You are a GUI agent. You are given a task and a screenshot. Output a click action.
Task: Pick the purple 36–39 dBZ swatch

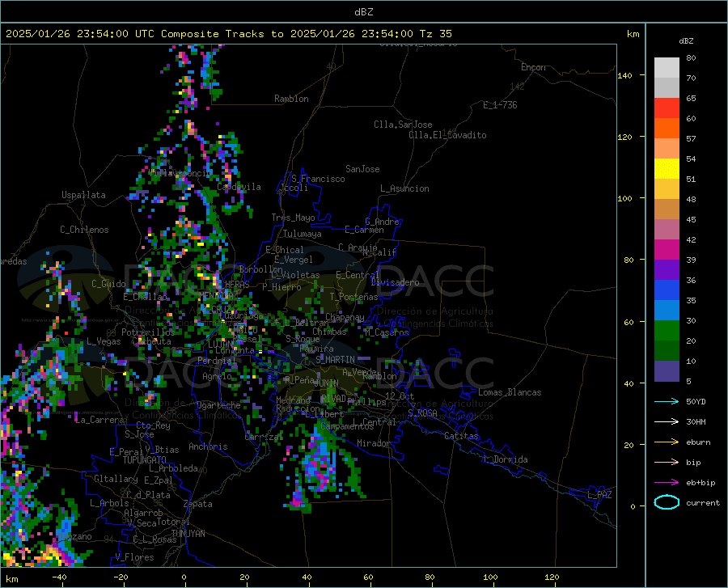pyautogui.click(x=667, y=270)
